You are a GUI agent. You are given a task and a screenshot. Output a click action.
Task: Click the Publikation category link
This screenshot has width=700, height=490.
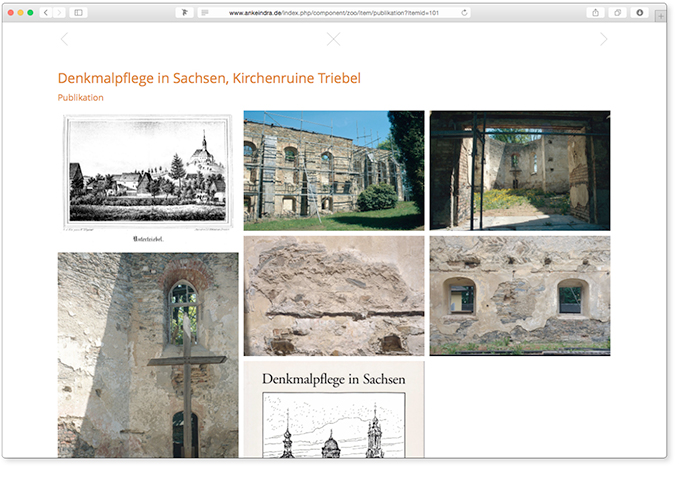click(x=80, y=98)
